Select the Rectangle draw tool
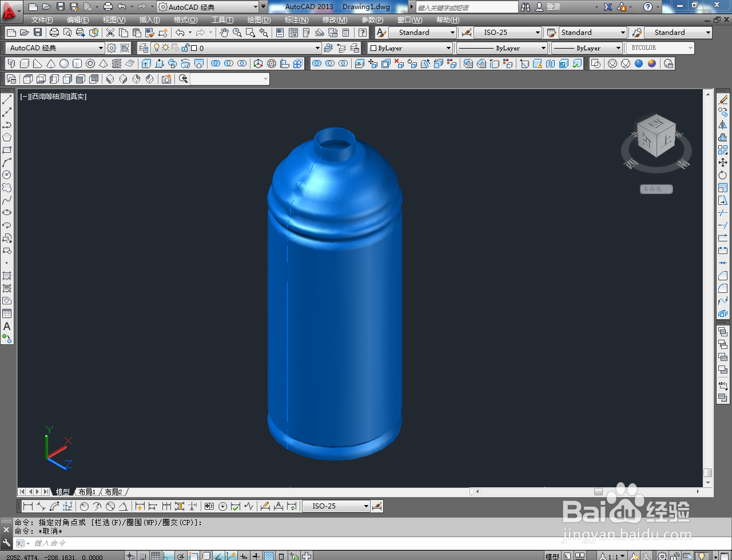732x560 pixels. click(x=7, y=150)
